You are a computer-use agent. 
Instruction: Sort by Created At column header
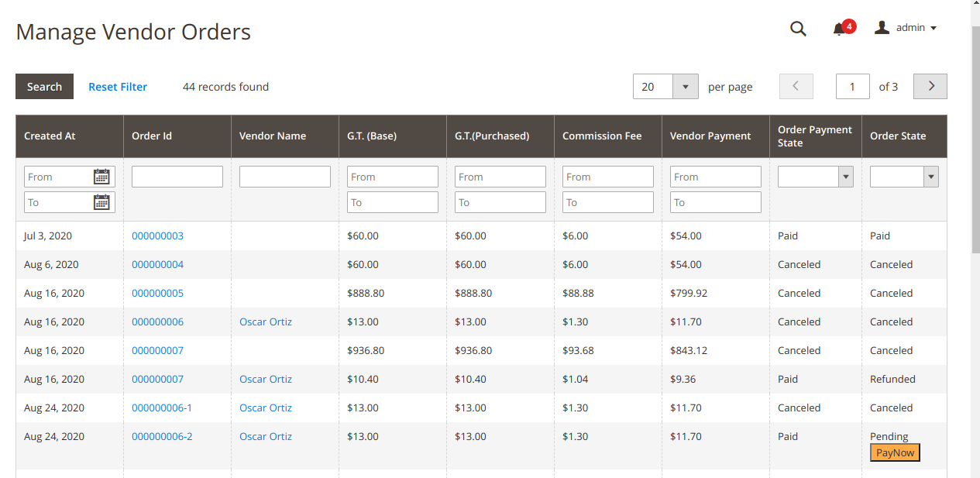tap(50, 136)
